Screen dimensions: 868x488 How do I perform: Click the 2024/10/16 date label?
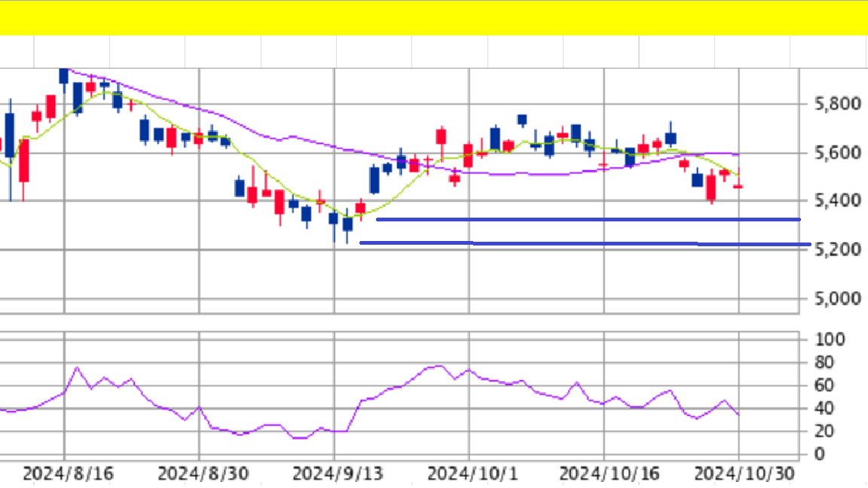pyautogui.click(x=609, y=474)
